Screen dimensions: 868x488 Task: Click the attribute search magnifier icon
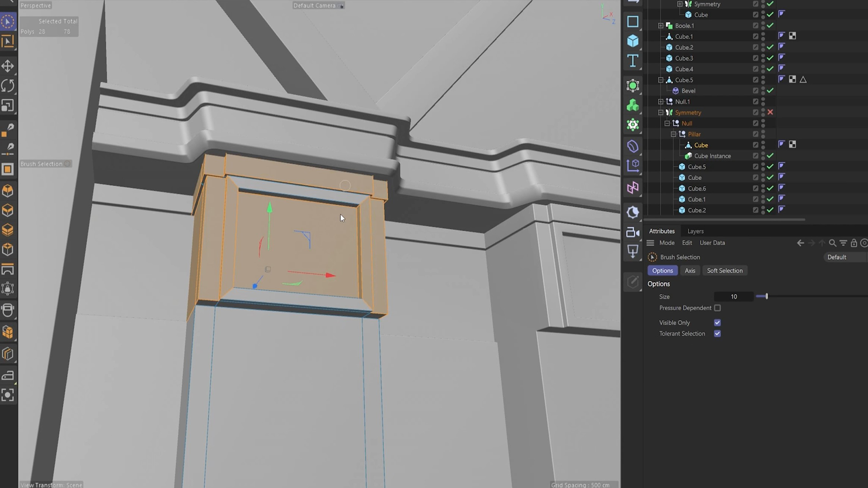click(832, 243)
